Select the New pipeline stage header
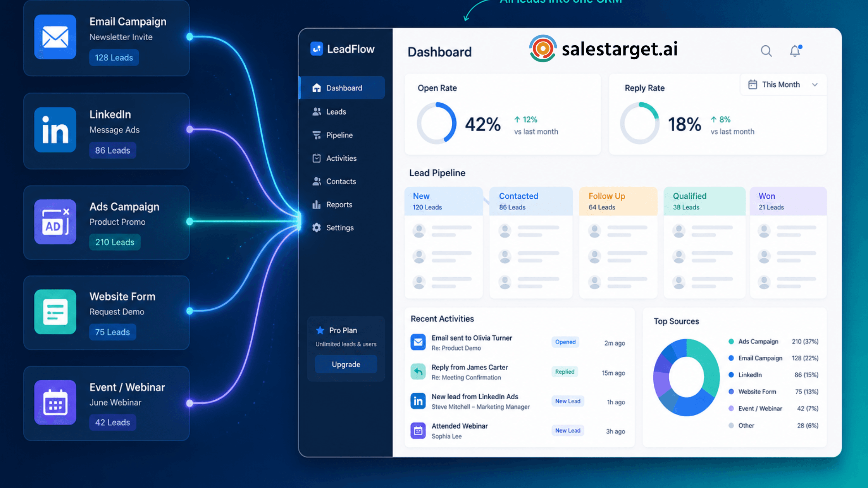Image resolution: width=868 pixels, height=488 pixels. coord(444,201)
